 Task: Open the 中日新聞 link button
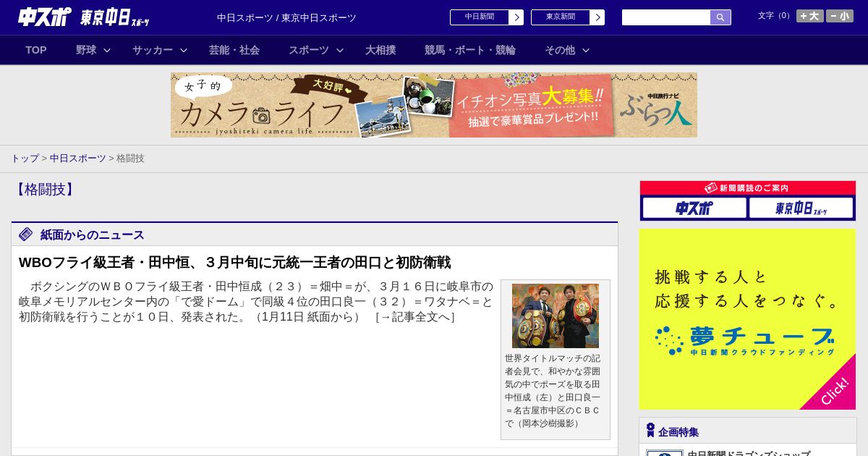pyautogui.click(x=479, y=17)
